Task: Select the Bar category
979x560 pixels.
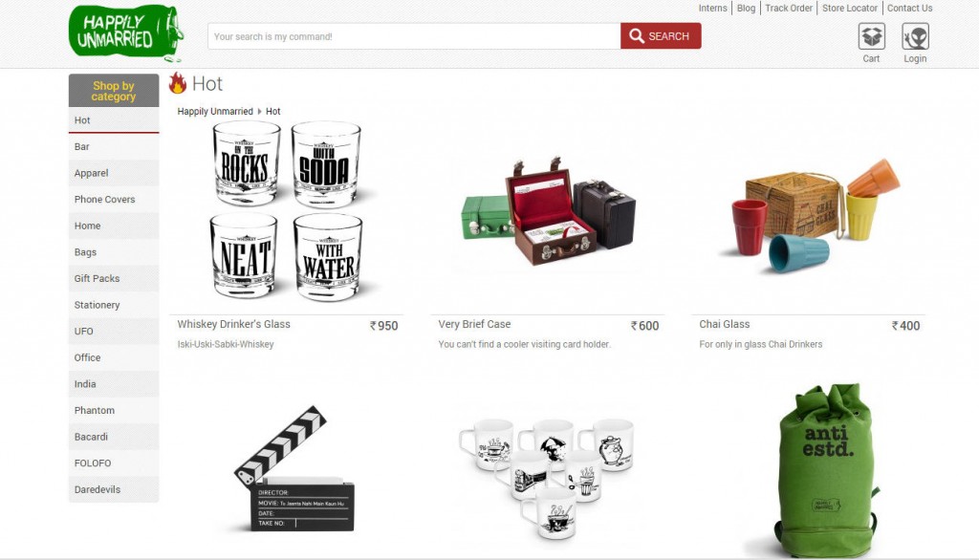Action: (x=114, y=147)
